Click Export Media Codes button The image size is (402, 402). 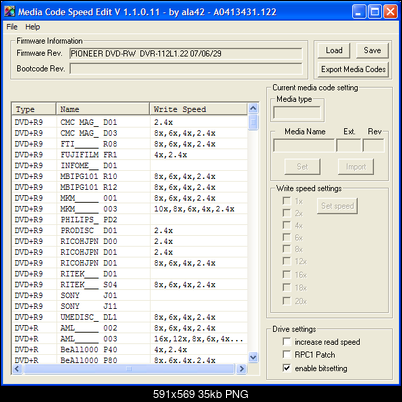[x=353, y=69]
